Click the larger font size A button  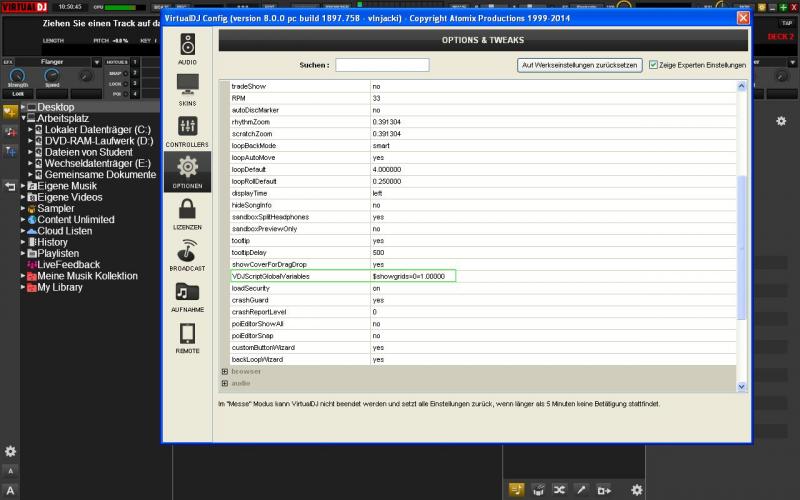coord(10,490)
